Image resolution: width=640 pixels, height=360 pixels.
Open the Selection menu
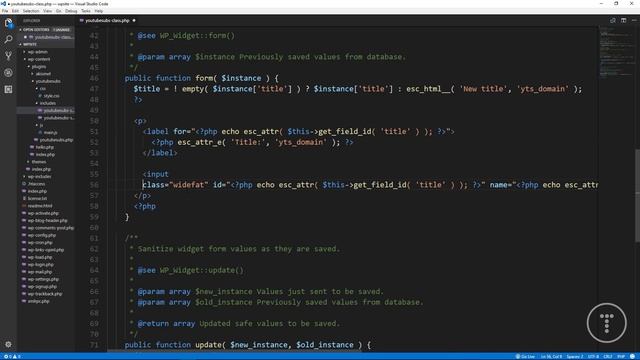31,11
